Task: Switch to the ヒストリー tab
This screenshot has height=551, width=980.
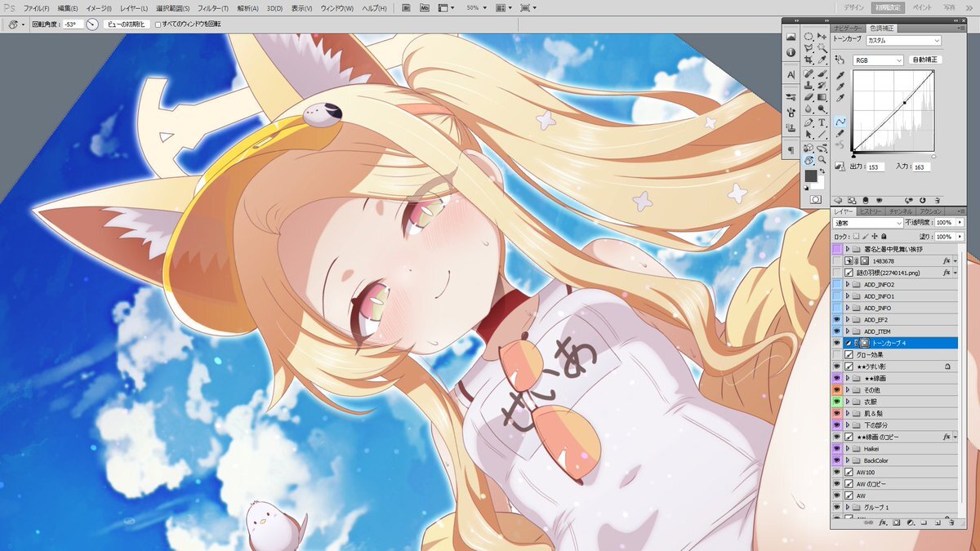Action: [x=870, y=211]
